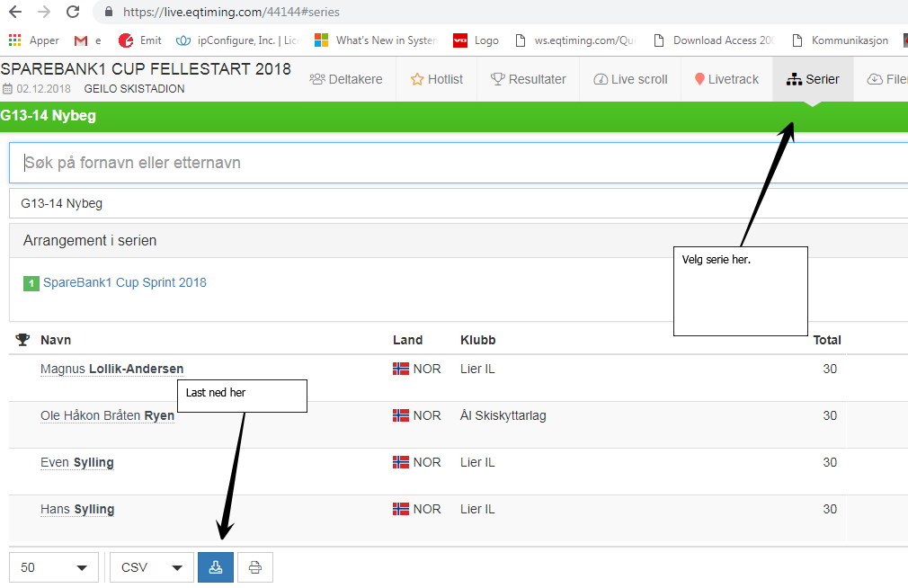Open the CSV export format dropdown

[152, 567]
